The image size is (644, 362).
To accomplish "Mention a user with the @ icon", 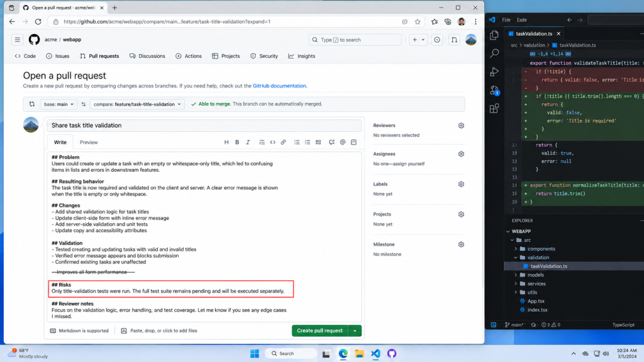I will [343, 142].
